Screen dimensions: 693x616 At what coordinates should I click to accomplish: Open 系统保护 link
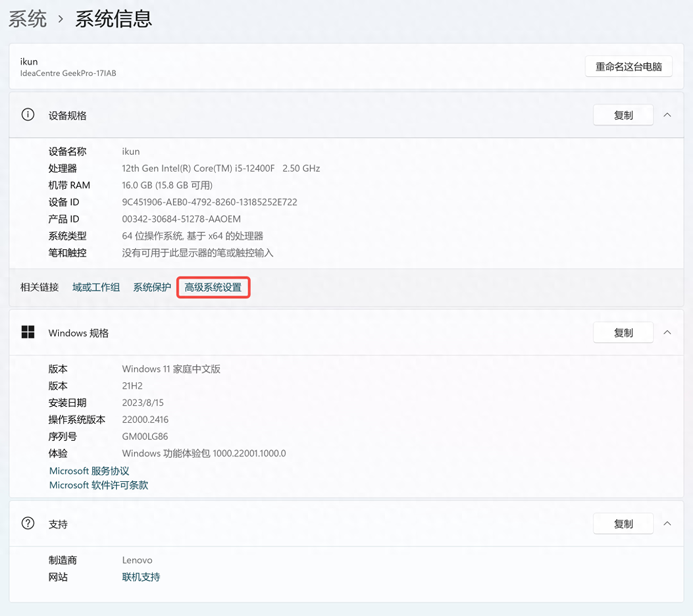[152, 287]
